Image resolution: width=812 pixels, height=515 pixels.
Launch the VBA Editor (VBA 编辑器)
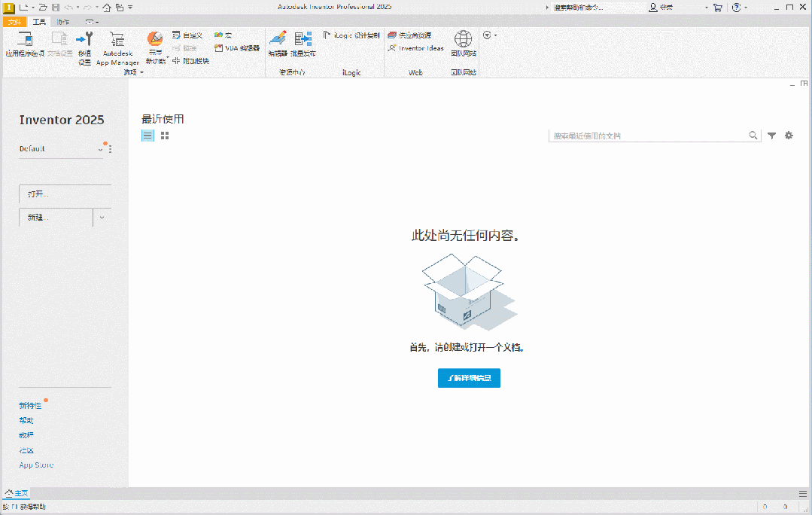[237, 48]
